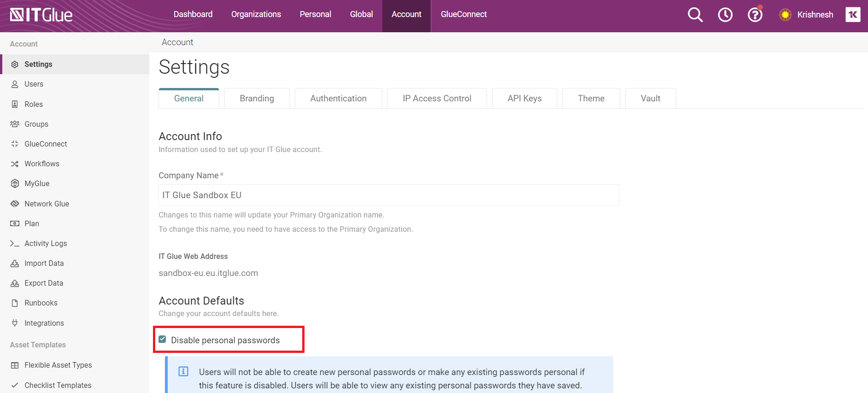Click the Activity Logs terminal icon

point(15,243)
